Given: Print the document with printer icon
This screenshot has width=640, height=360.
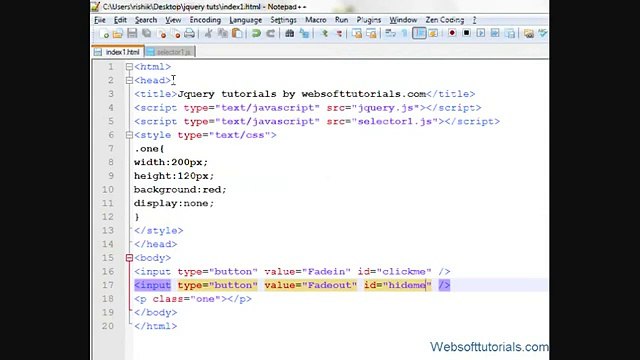Looking at the screenshot, I should (x=189, y=33).
